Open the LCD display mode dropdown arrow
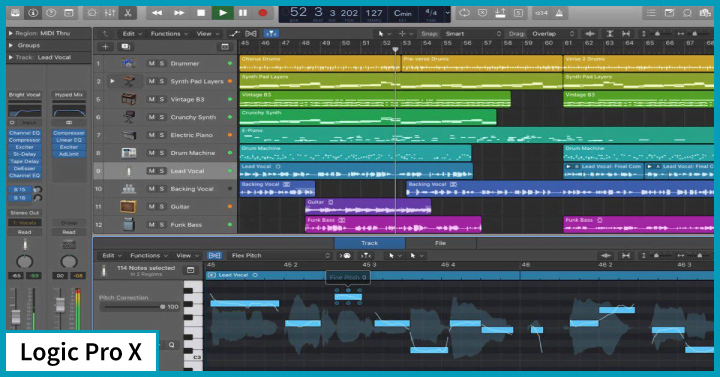Viewport: 720px width, 377px height. tap(447, 13)
